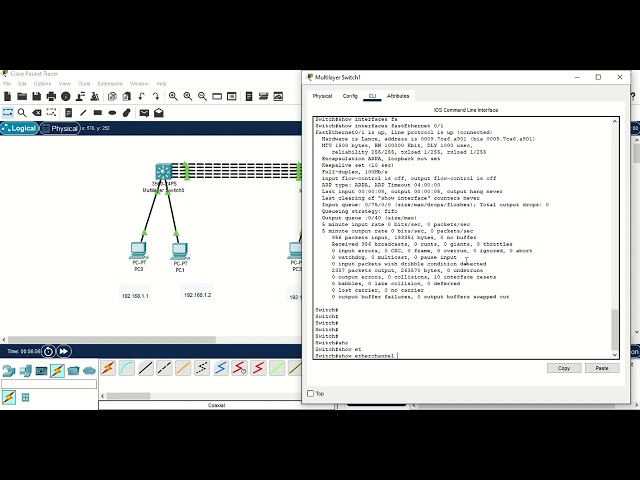Click the device name field under category icons

click(49, 384)
